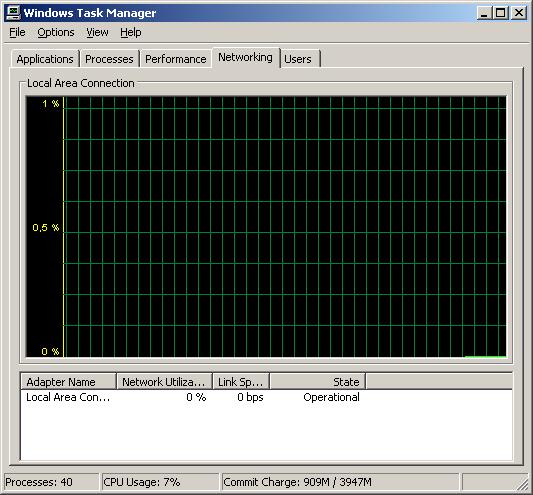The image size is (533, 495).
Task: Switch to the Performance tab
Action: pos(176,59)
